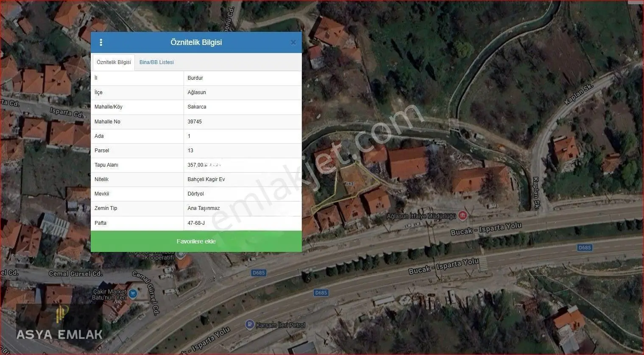Click the Ana Taşınmaz value
Image resolution: width=644 pixels, height=355 pixels.
243,208
